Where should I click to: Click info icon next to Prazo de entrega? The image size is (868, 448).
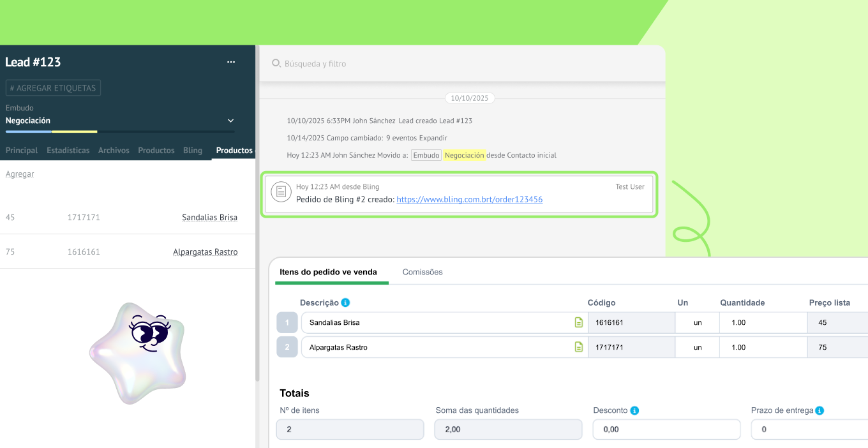point(819,410)
